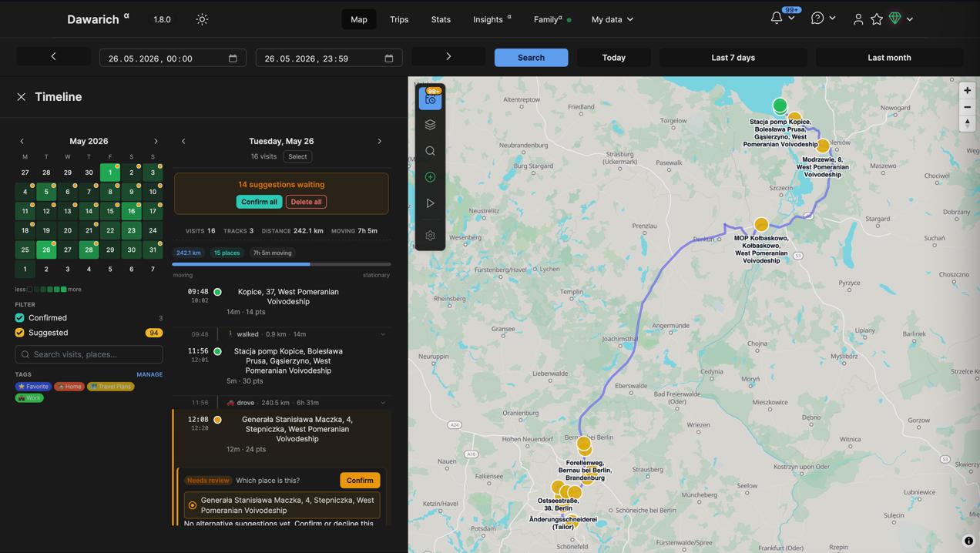Go to next date range arrow

coord(448,56)
